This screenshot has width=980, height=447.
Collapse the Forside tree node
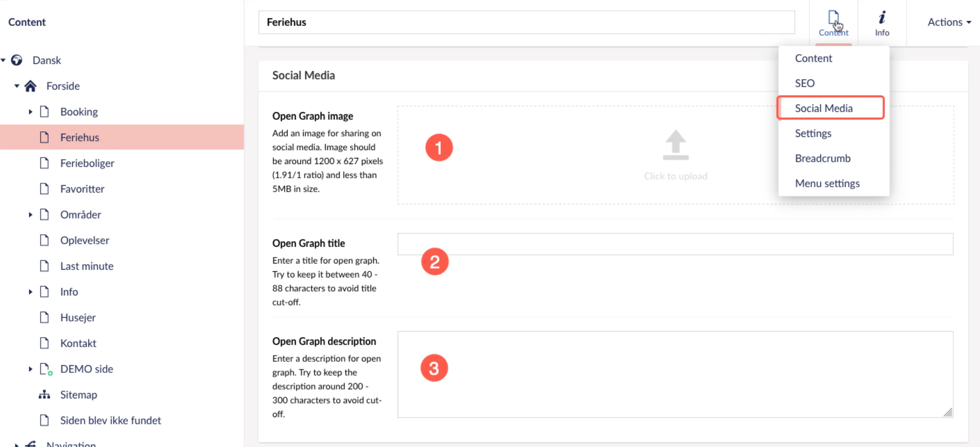[17, 86]
